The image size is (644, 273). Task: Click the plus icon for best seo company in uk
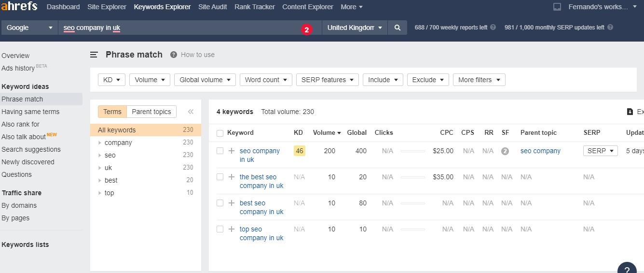(232, 203)
